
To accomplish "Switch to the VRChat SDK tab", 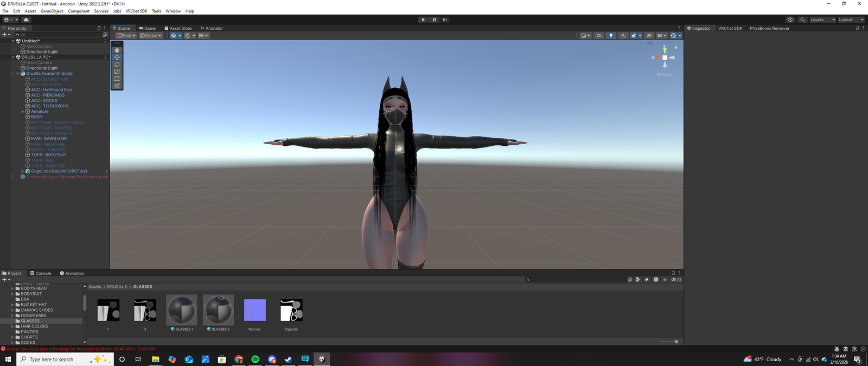I will tap(730, 28).
